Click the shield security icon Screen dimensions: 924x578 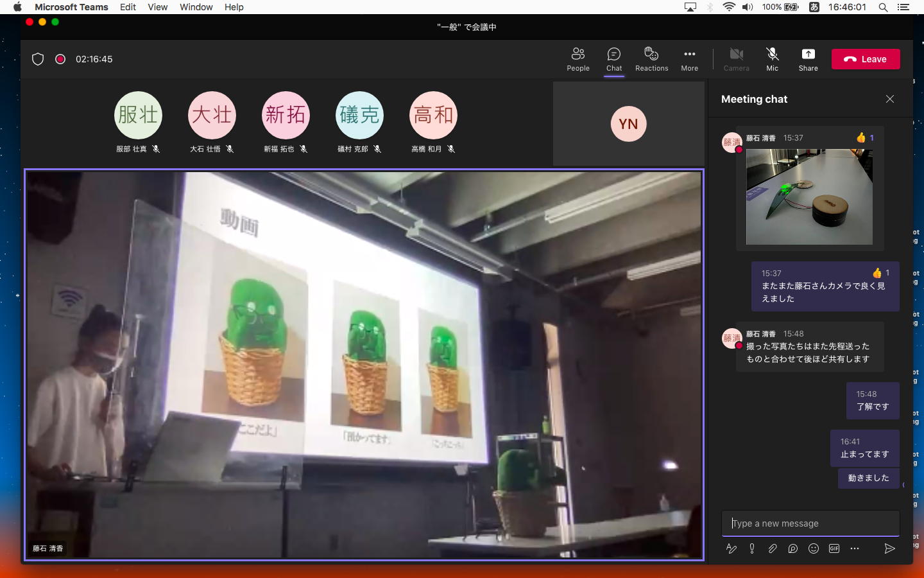click(38, 59)
